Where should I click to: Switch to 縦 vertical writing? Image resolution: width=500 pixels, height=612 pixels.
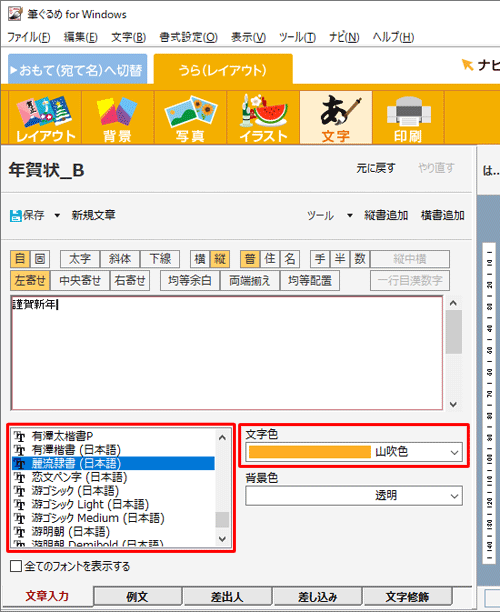[x=220, y=259]
